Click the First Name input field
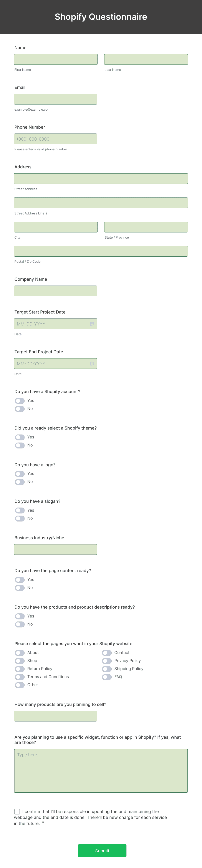This screenshot has height=868, width=202. point(55,59)
